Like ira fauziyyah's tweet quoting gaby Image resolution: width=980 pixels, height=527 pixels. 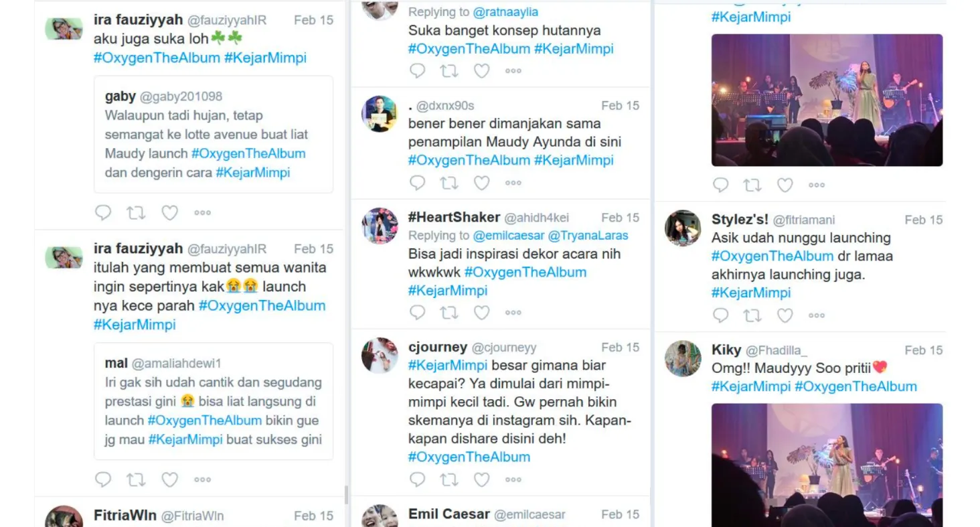170,213
